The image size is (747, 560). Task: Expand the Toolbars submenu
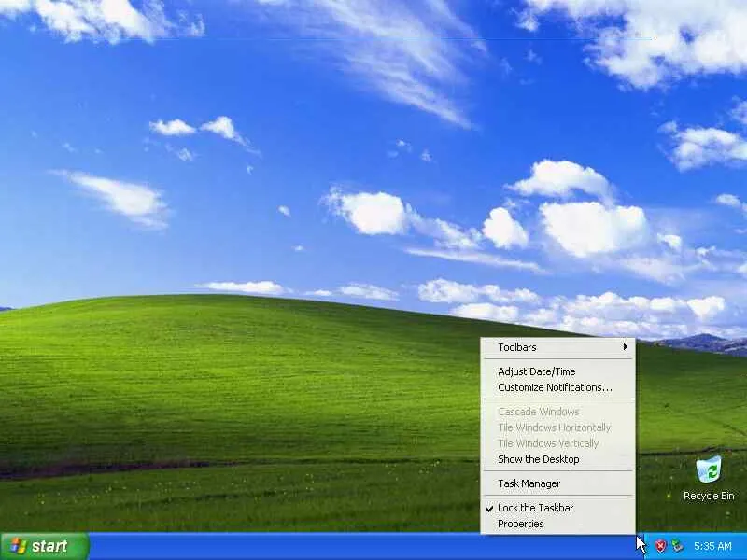(558, 347)
